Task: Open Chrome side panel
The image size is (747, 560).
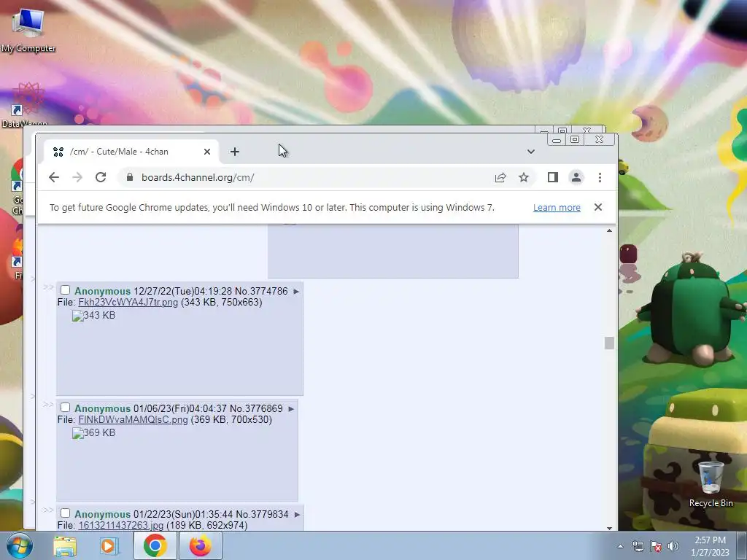Action: [x=553, y=178]
